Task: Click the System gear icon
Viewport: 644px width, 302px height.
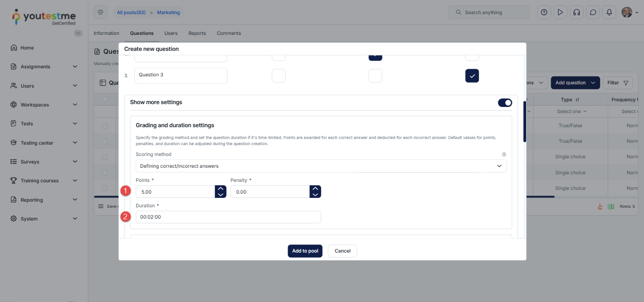Action: tap(14, 219)
